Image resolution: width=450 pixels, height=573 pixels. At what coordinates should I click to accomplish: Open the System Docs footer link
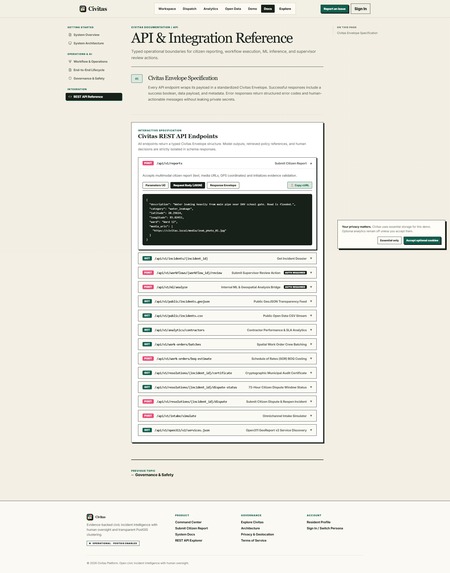coord(185,534)
